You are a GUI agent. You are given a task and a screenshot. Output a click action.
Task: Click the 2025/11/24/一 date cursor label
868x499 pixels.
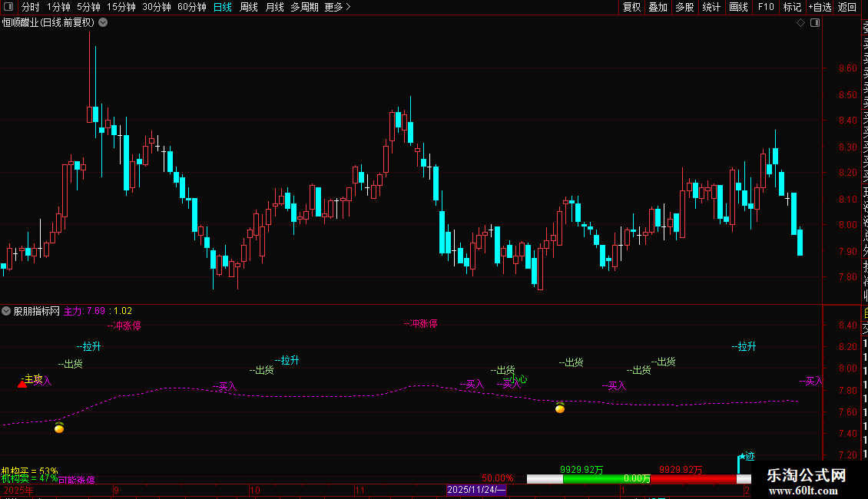click(x=476, y=490)
